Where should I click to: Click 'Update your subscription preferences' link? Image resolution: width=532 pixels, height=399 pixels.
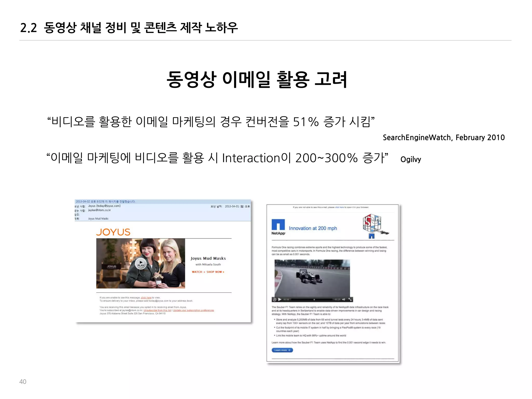pos(194,310)
